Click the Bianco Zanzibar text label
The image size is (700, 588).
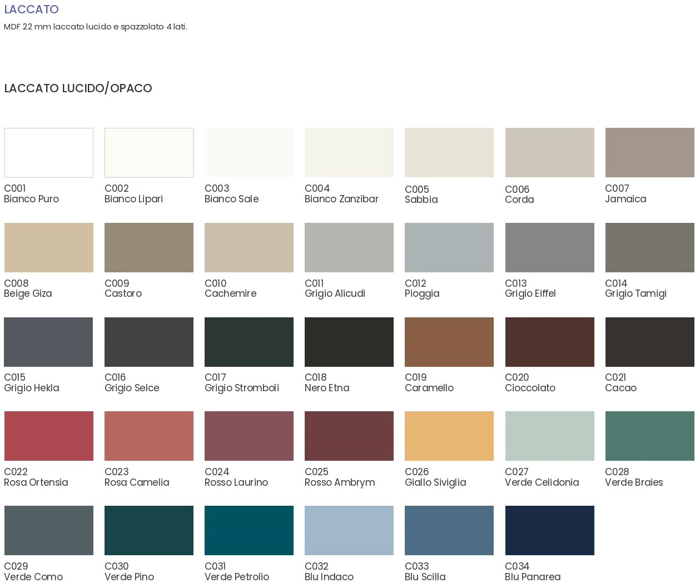pos(341,199)
